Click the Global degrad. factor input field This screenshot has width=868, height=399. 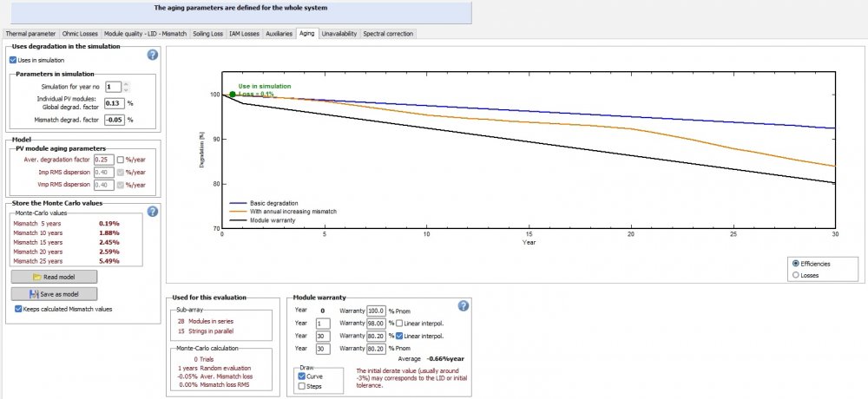(114, 102)
